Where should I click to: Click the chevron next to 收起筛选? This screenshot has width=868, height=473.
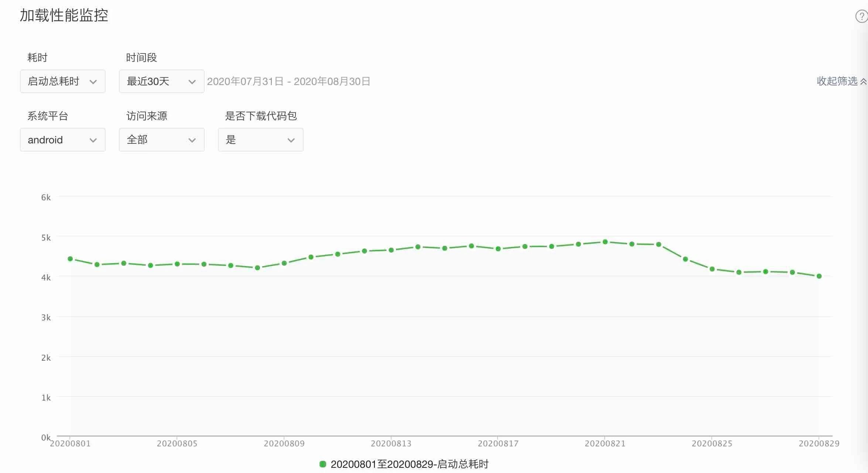click(863, 82)
